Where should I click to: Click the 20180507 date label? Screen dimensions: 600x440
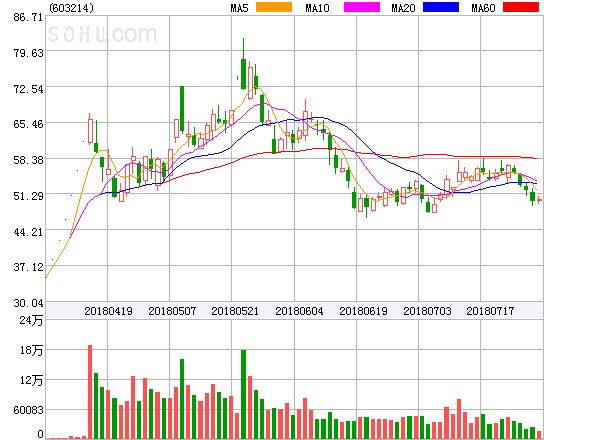172,311
